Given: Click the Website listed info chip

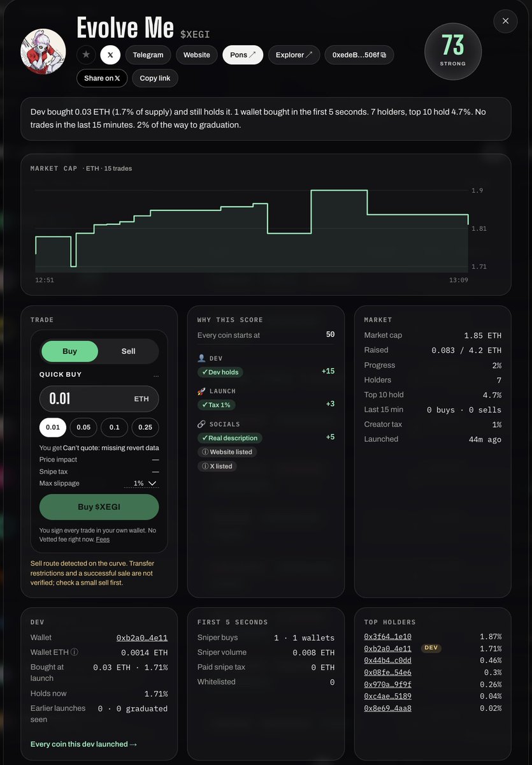Looking at the screenshot, I should click(227, 452).
